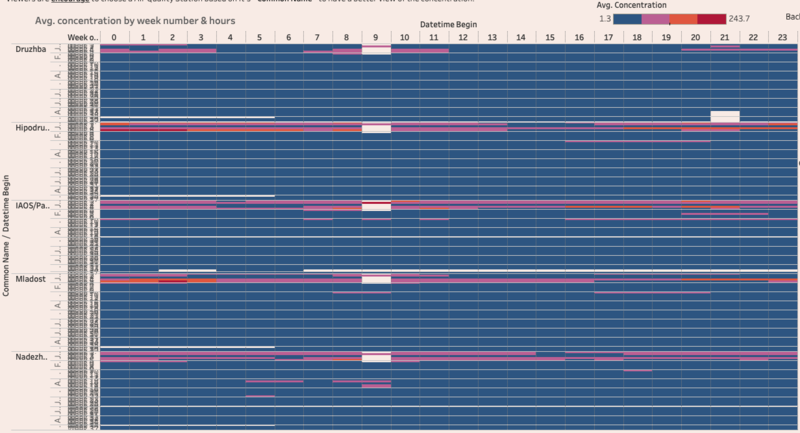
Task: Select hour 10 column header
Action: click(x=405, y=37)
